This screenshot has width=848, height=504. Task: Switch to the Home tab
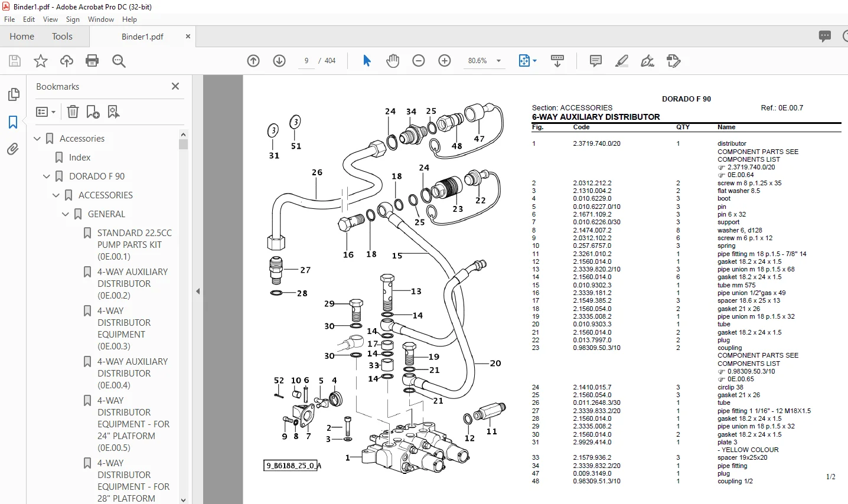pyautogui.click(x=22, y=37)
